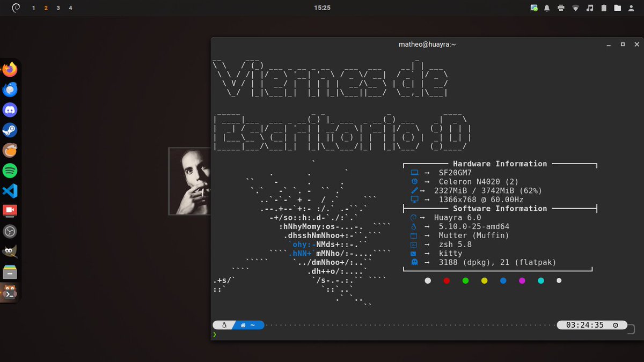This screenshot has height=362, width=644.
Task: Click the 'Hardware Information' heading
Action: (x=500, y=164)
